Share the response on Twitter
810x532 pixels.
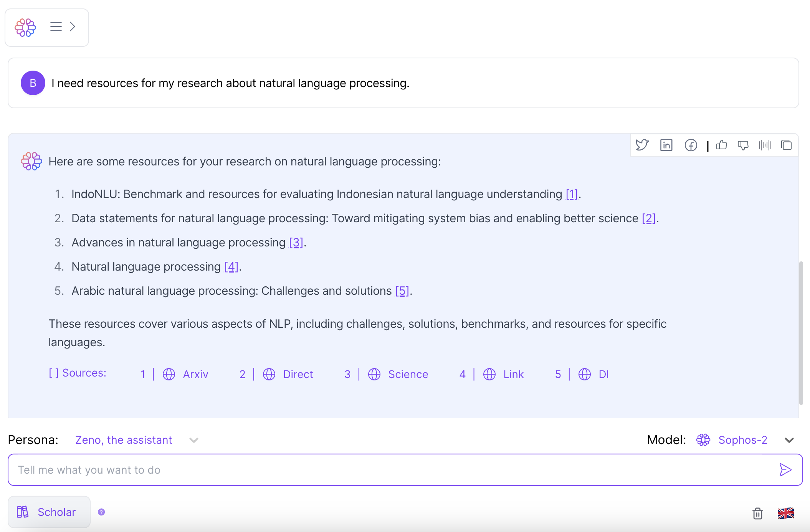642,145
